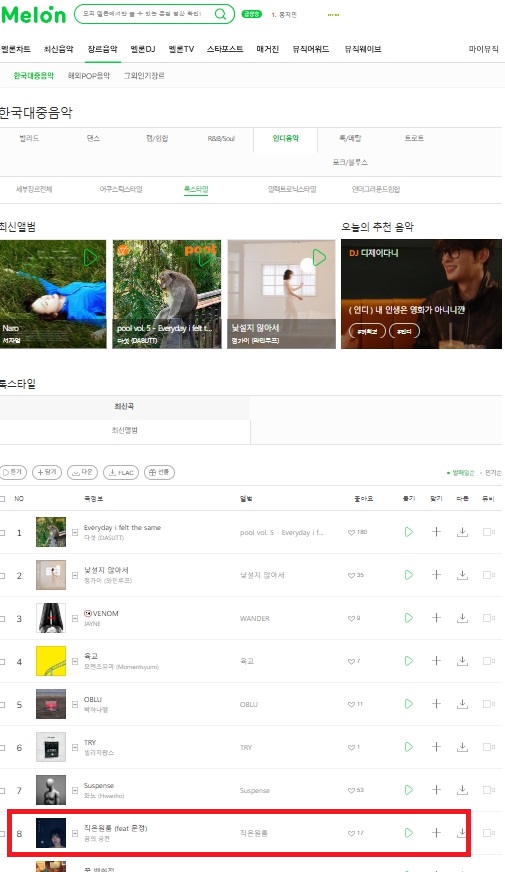Click the like heart on Suspense
This screenshot has height=872, width=505.
(351, 790)
